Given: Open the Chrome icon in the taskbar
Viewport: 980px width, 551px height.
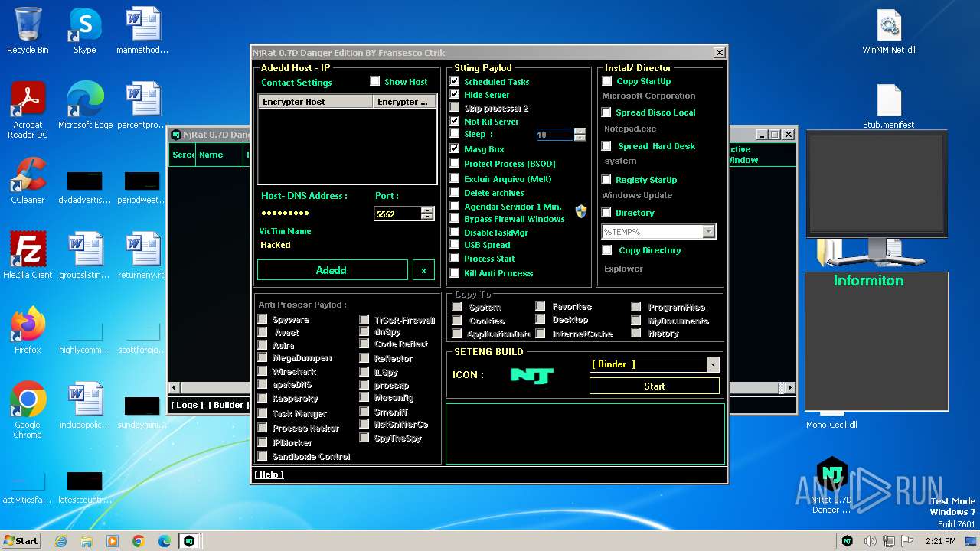Looking at the screenshot, I should tap(139, 541).
